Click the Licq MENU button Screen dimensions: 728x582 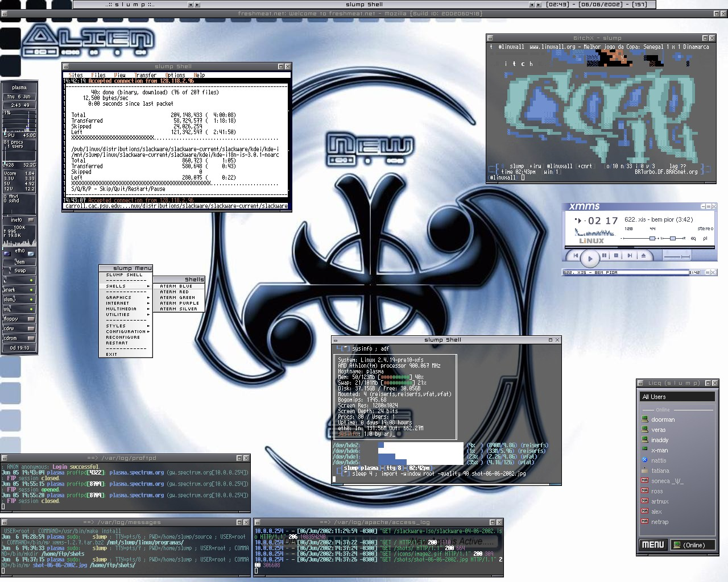(x=652, y=545)
